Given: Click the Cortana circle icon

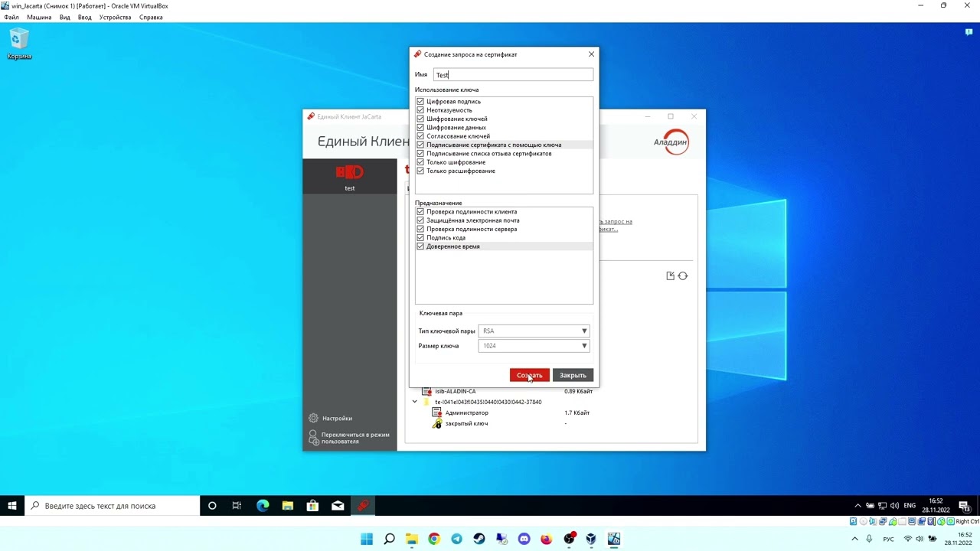Looking at the screenshot, I should pos(212,506).
